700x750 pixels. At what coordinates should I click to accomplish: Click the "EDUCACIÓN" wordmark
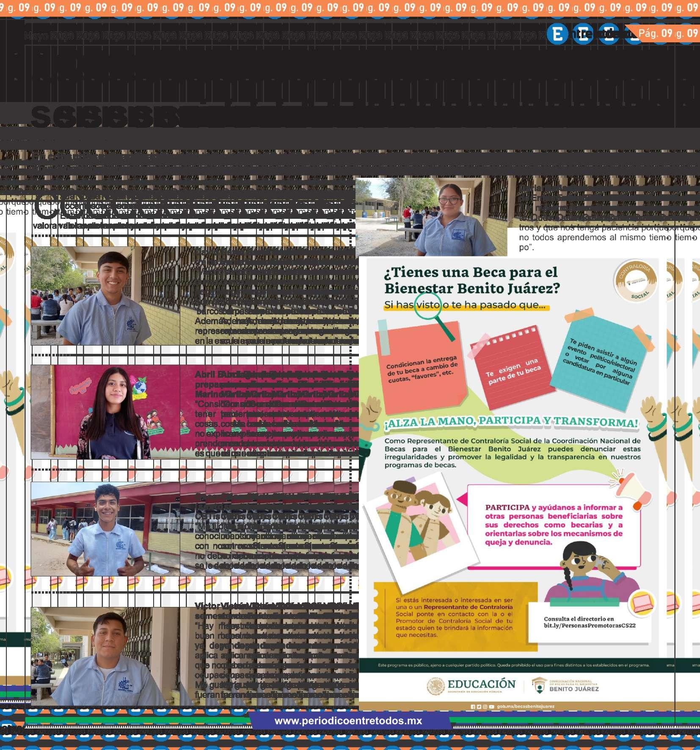482,684
